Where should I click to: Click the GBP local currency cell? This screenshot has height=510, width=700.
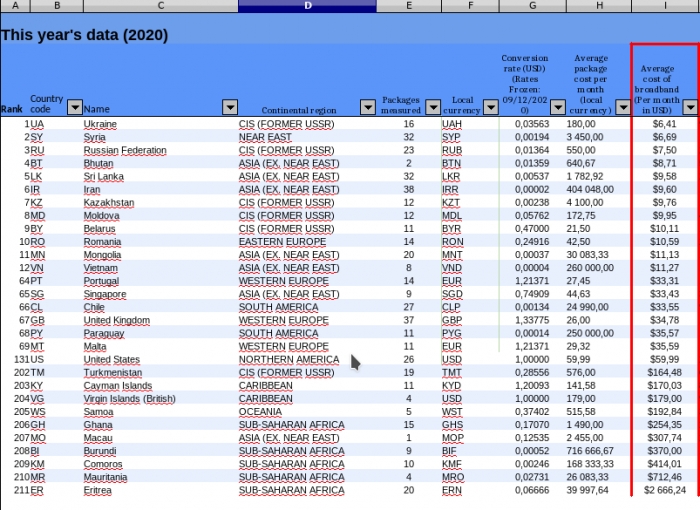click(x=470, y=320)
